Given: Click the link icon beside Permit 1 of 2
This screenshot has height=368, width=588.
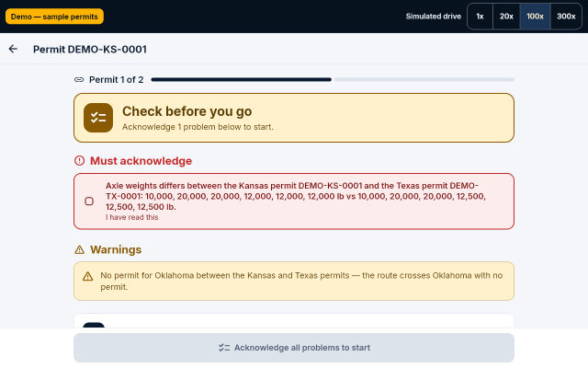Looking at the screenshot, I should click(x=79, y=80).
